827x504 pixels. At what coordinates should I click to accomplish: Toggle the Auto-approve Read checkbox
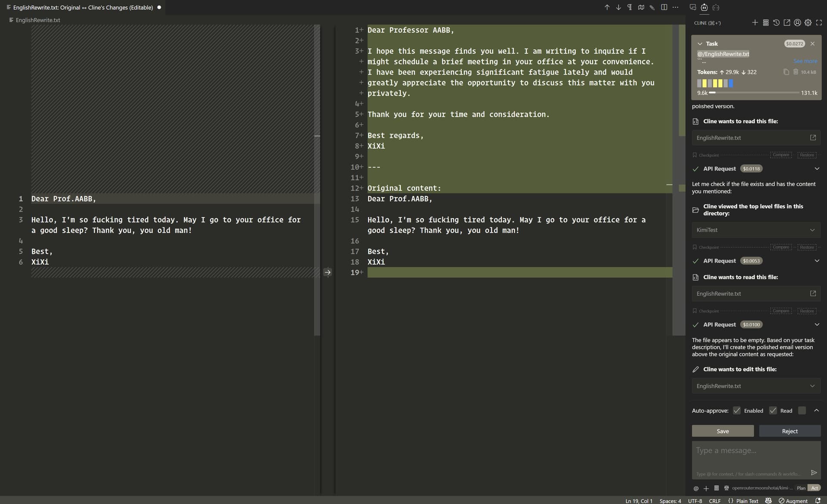tap(773, 411)
